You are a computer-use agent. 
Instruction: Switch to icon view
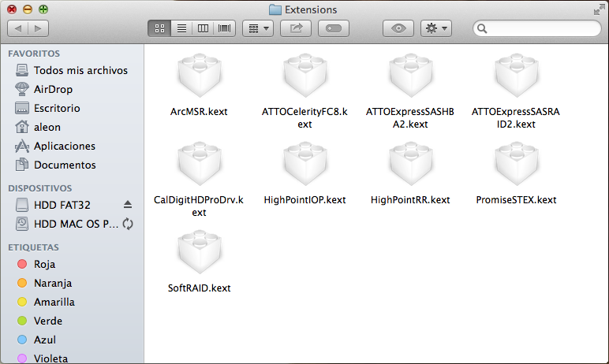[159, 28]
